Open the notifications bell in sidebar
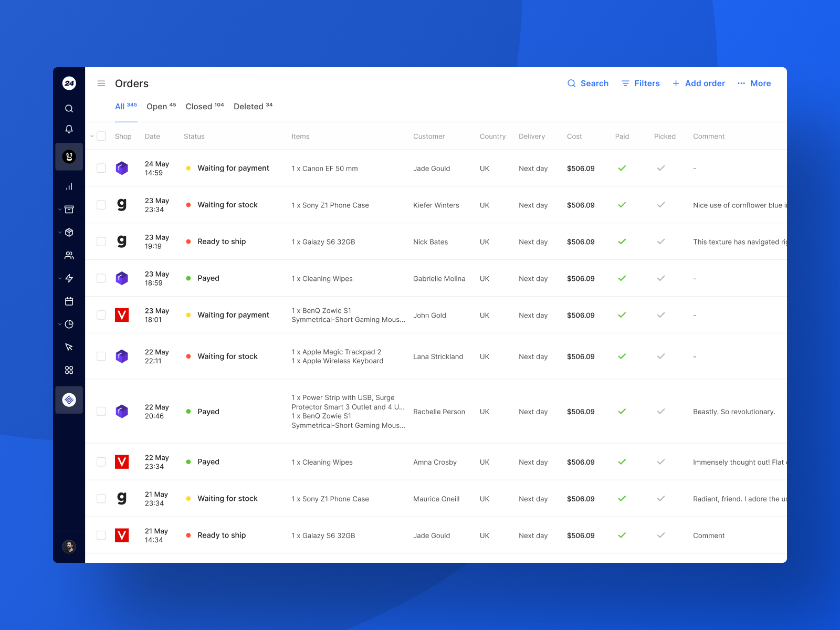840x630 pixels. pyautogui.click(x=69, y=129)
